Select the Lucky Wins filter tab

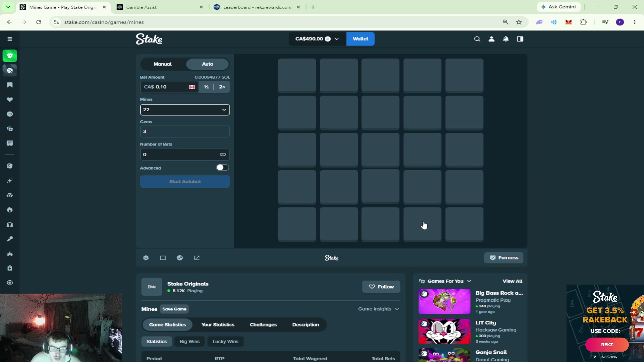pyautogui.click(x=225, y=342)
